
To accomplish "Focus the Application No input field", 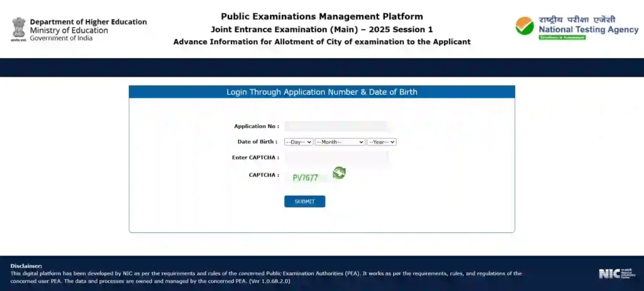I will click(336, 127).
